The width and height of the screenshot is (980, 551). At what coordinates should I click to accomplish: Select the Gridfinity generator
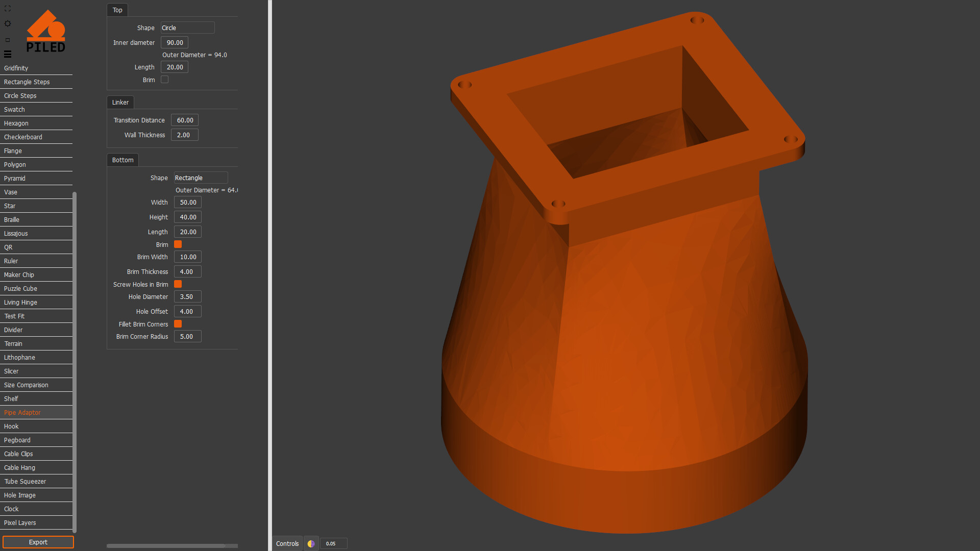(x=16, y=68)
